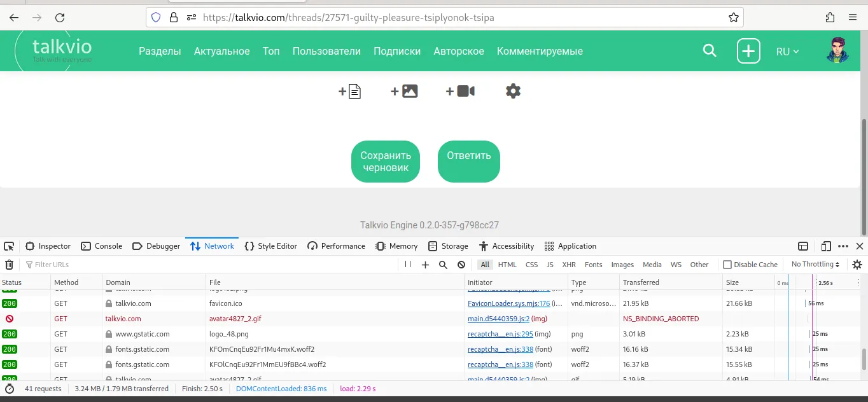This screenshot has width=868, height=402.
Task: Expand the RU language selector
Action: tap(787, 52)
